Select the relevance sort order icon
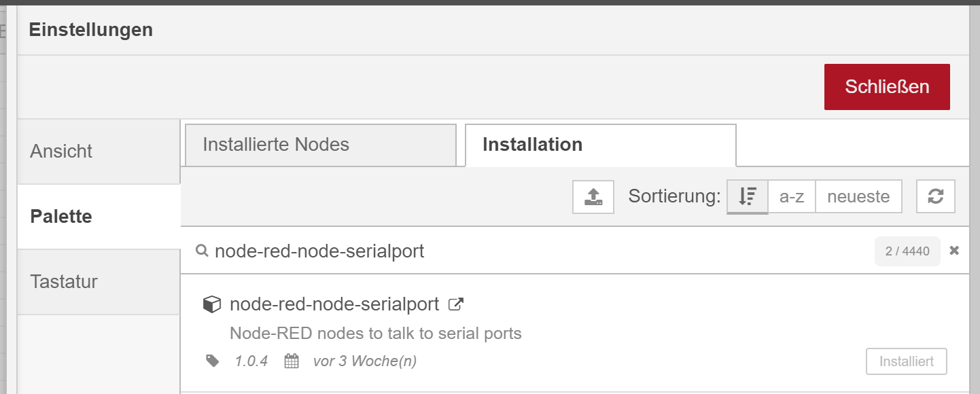980x394 pixels. pos(748,197)
